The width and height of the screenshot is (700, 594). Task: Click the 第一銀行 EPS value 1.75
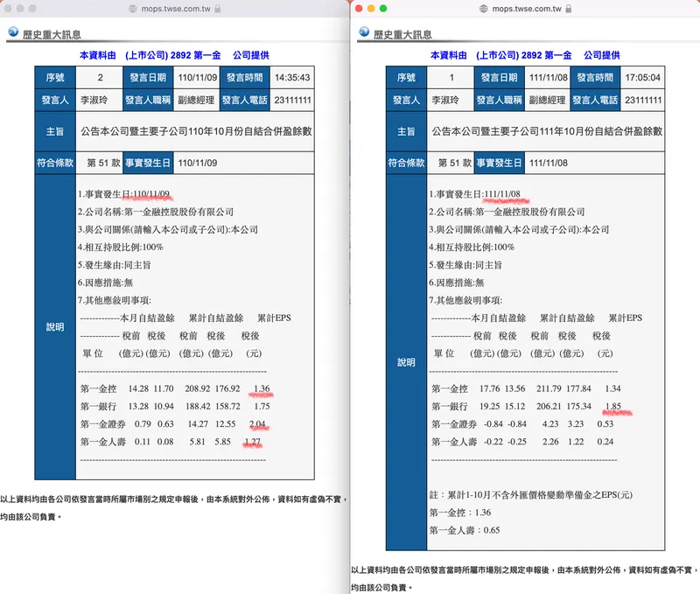click(x=262, y=407)
